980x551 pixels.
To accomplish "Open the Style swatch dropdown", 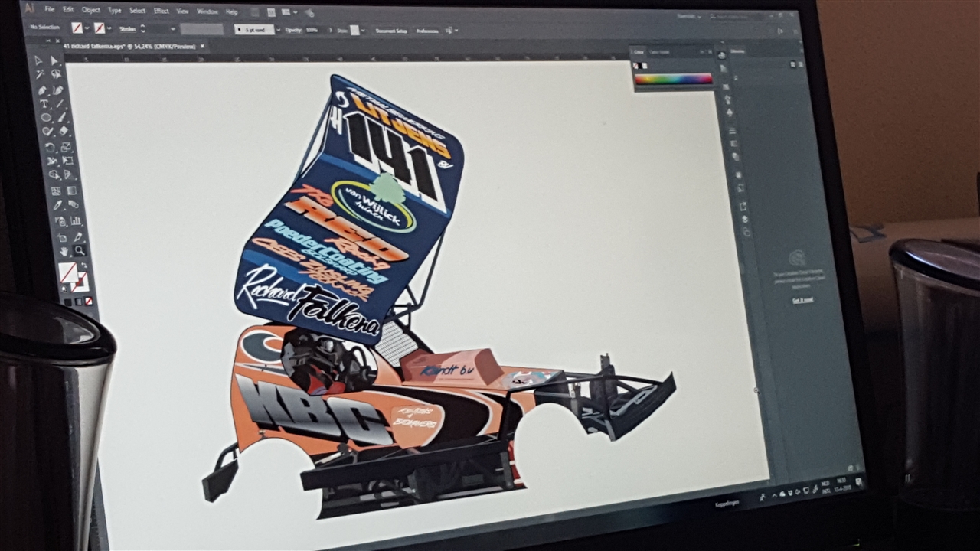I will (363, 31).
